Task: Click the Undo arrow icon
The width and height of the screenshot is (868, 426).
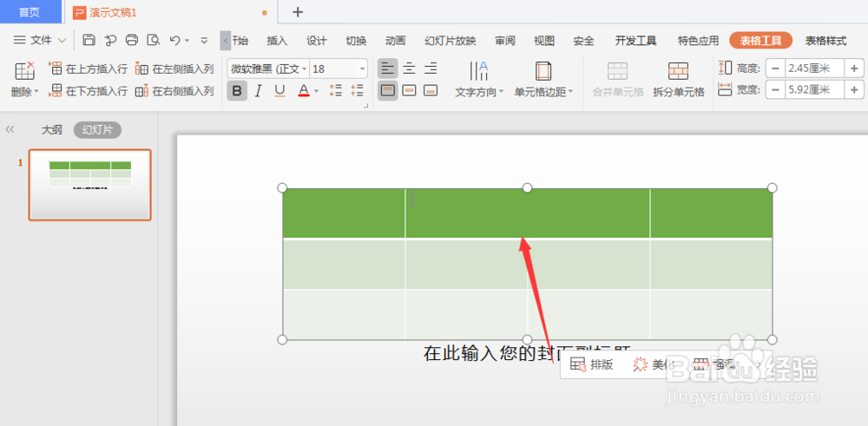Action: [x=175, y=40]
